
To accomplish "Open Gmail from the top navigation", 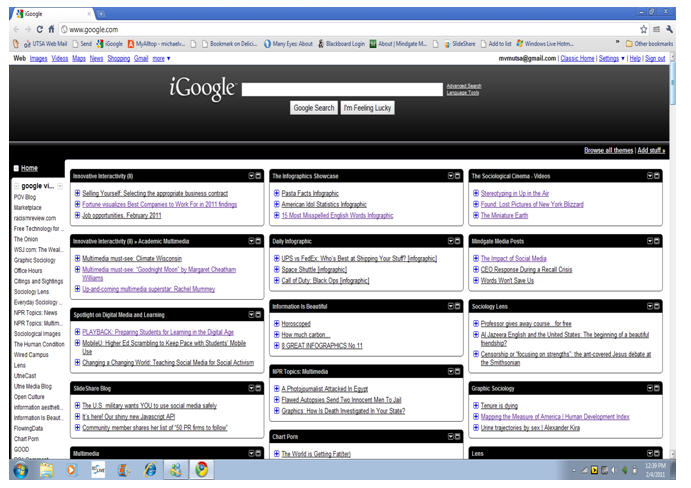I will pos(141,59).
